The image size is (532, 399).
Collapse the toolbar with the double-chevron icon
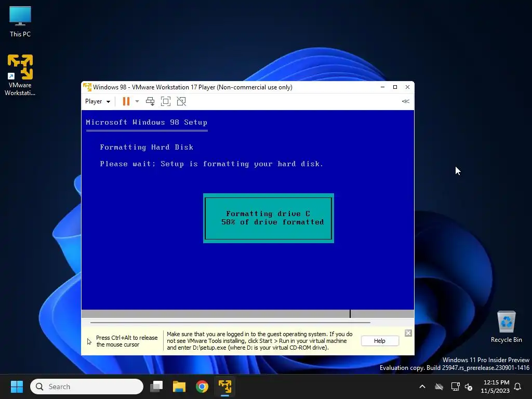pos(405,101)
